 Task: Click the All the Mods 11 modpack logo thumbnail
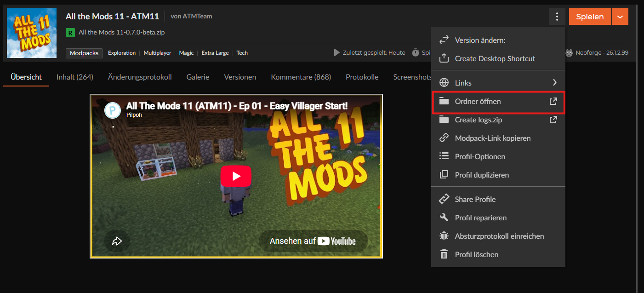[x=32, y=33]
